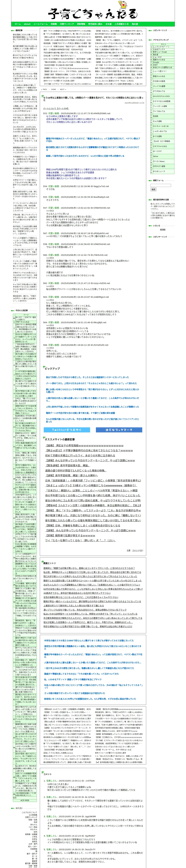Open the 鬼女速 nav item
The image size is (186, 868).
[135, 24]
